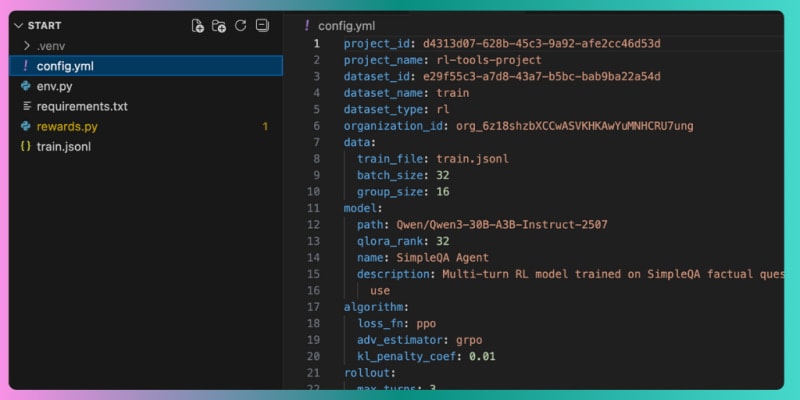
Task: Click the Python icon beside env.py
Action: (x=26, y=86)
